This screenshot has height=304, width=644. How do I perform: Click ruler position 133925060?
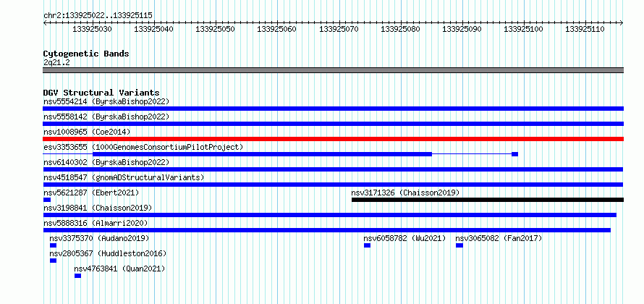click(276, 29)
